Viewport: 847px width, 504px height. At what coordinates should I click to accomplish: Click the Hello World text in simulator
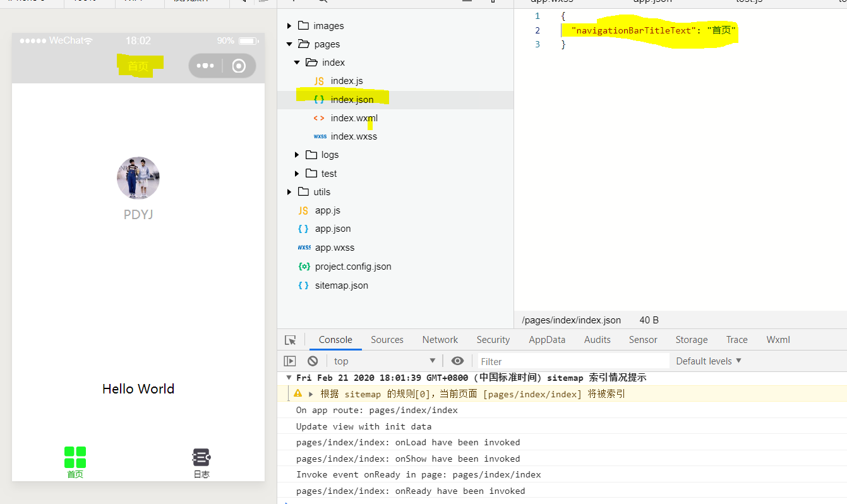[x=138, y=389]
